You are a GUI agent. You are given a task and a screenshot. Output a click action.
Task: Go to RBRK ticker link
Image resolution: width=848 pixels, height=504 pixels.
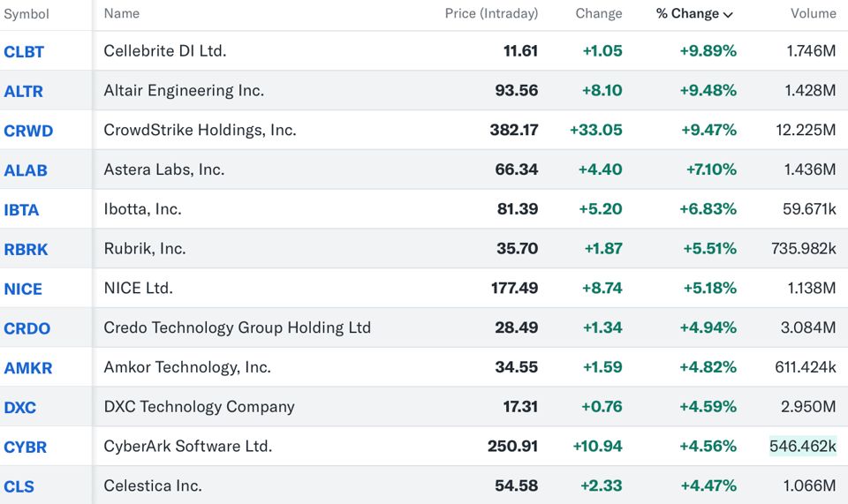click(26, 249)
